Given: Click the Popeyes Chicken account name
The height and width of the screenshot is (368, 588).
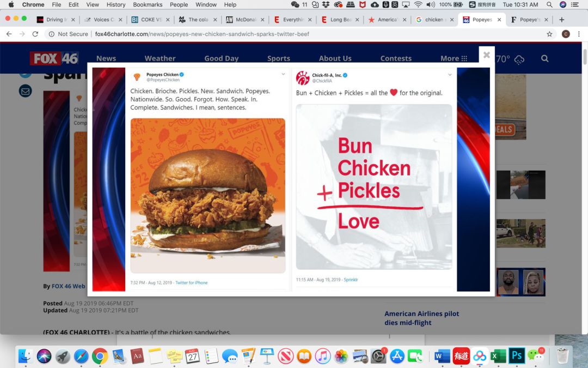Looking at the screenshot, I should pos(162,74).
